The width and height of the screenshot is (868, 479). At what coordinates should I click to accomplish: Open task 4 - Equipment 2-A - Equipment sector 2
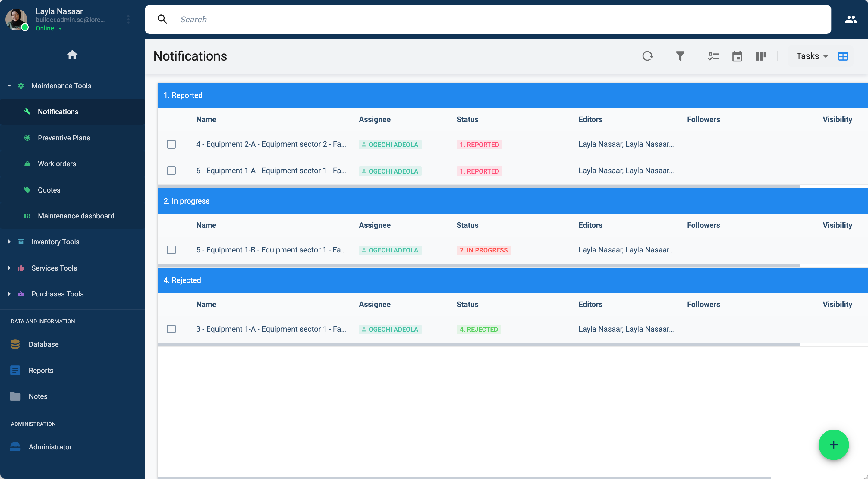pos(271,144)
